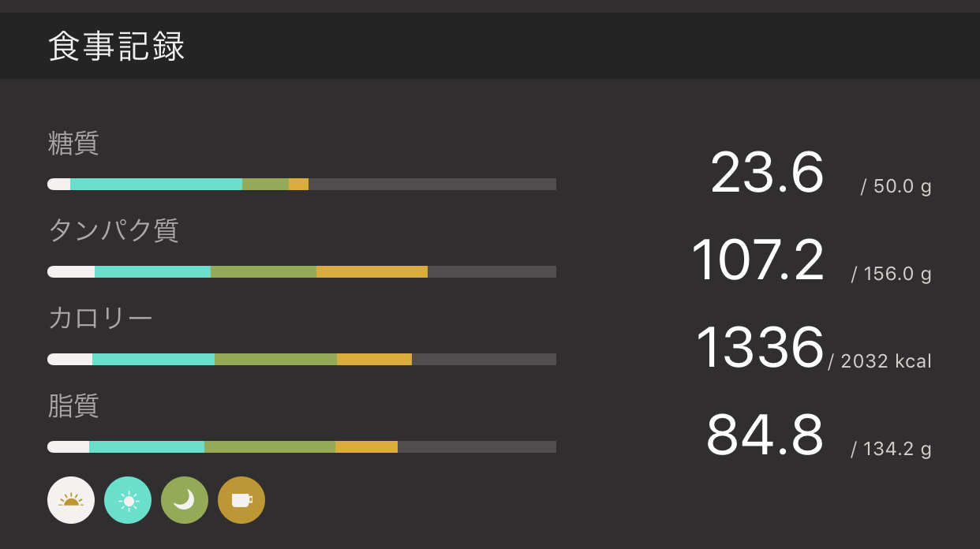
Task: Click the teal segment of カロリー bar
Action: click(153, 360)
